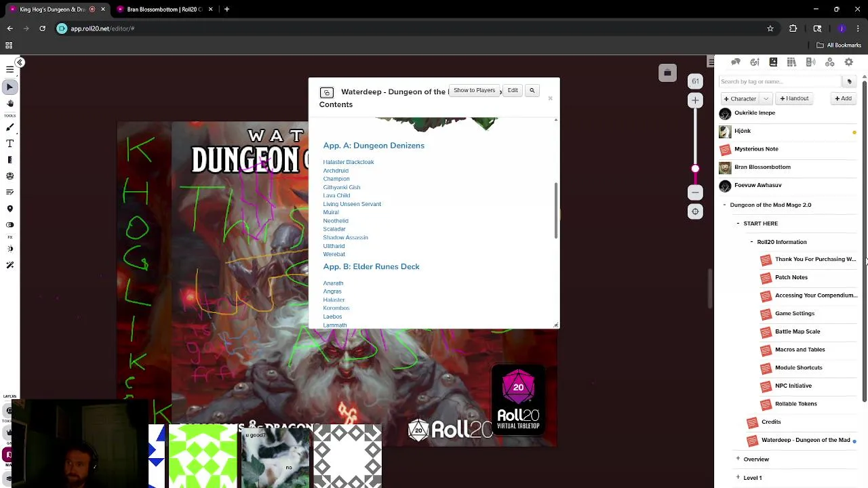Viewport: 868px width, 488px height.
Task: Open the Macros and Tables handout
Action: point(800,350)
